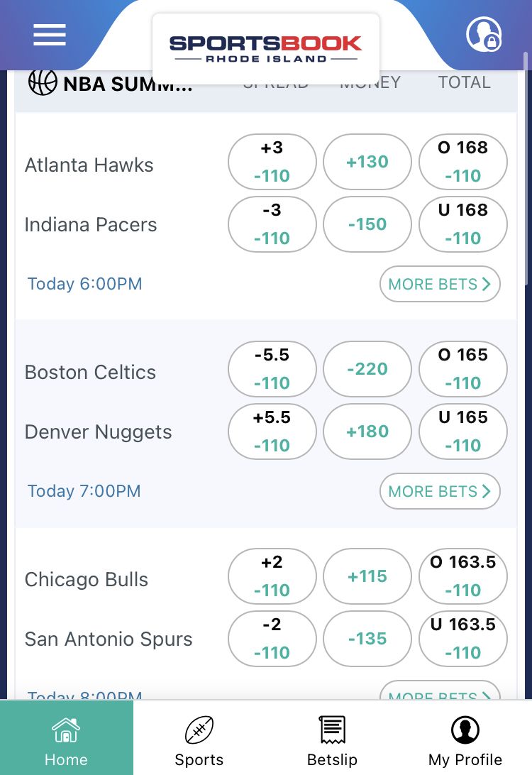Image resolution: width=532 pixels, height=775 pixels.
Task: Tap the NBA basketball icon
Action: (x=43, y=82)
